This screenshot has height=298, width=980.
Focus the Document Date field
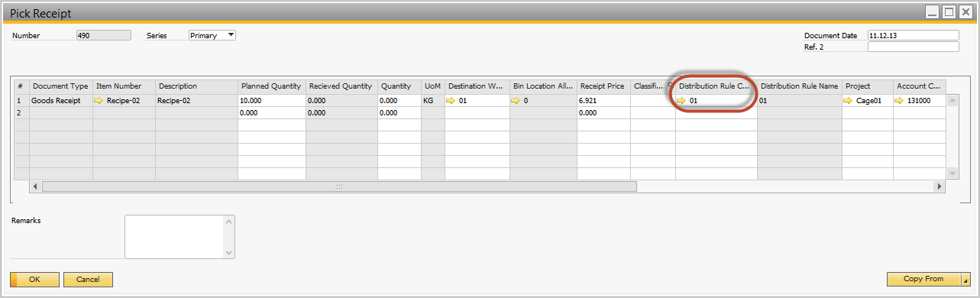tap(913, 35)
